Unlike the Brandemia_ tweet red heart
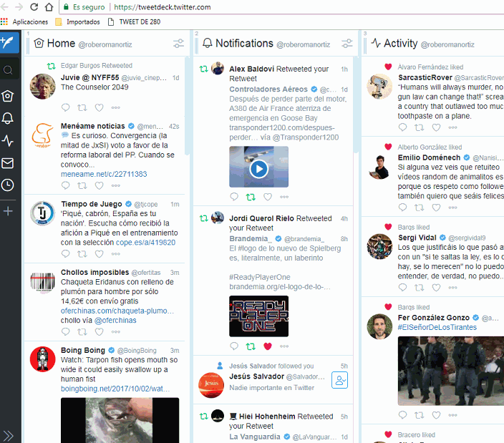 coord(268,346)
